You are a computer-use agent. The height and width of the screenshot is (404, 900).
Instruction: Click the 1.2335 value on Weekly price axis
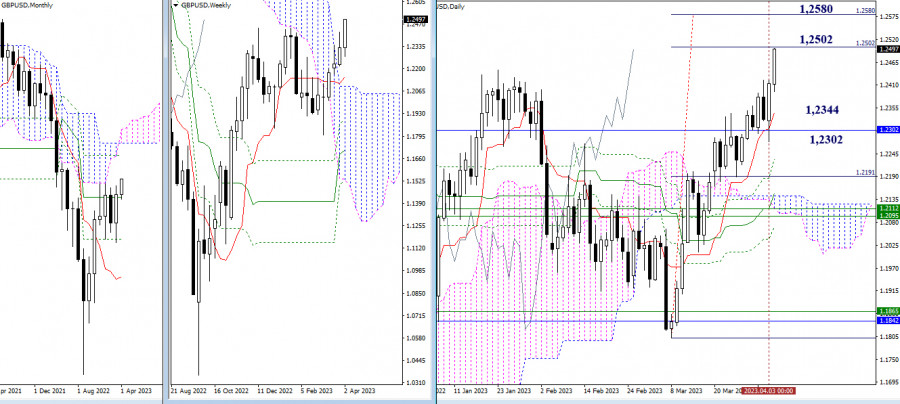414,47
